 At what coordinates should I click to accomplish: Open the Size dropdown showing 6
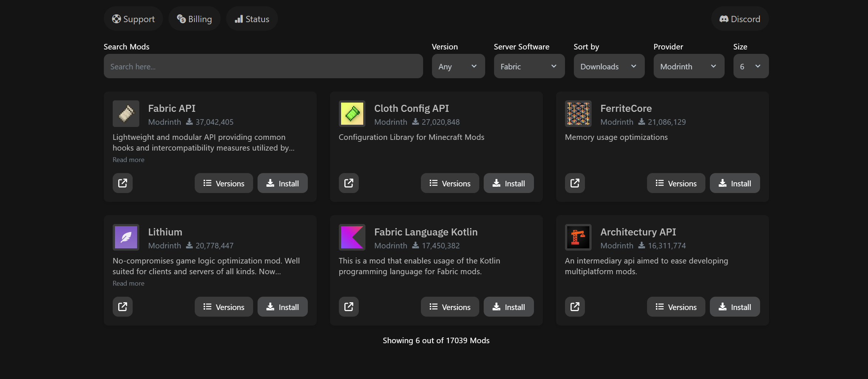pos(751,66)
